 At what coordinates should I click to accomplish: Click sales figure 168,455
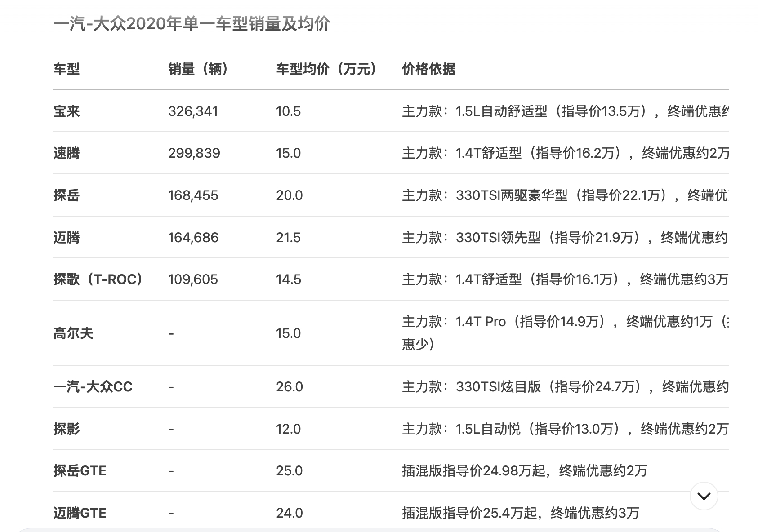pyautogui.click(x=193, y=195)
